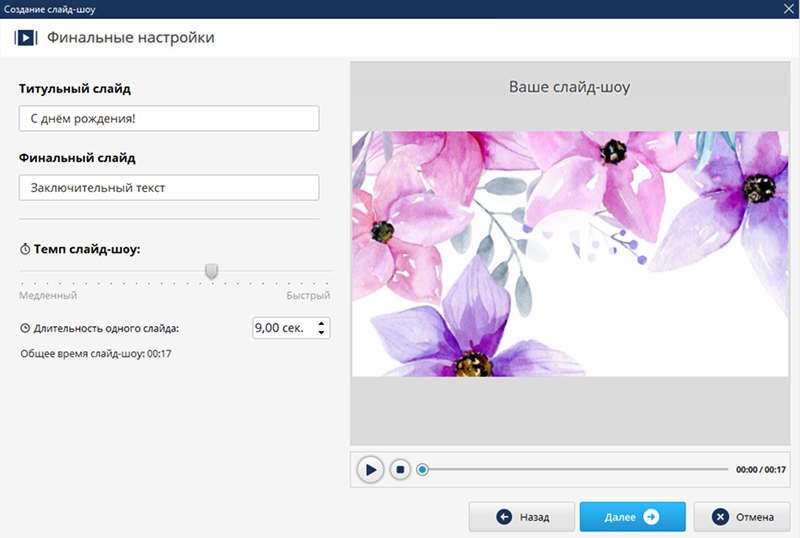Click the Титульный слайд text field
Screen dimensions: 800x538
168,118
